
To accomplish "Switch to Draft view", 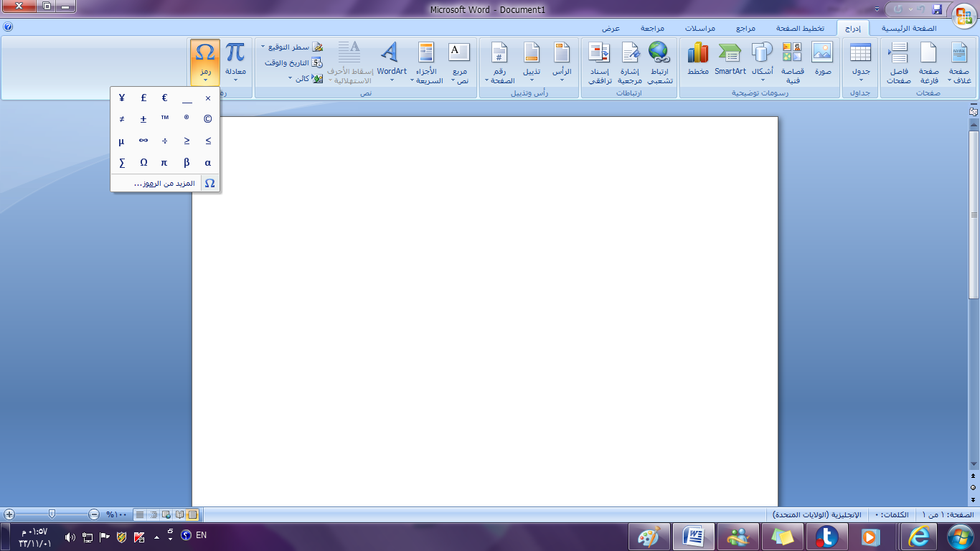I will 140,514.
